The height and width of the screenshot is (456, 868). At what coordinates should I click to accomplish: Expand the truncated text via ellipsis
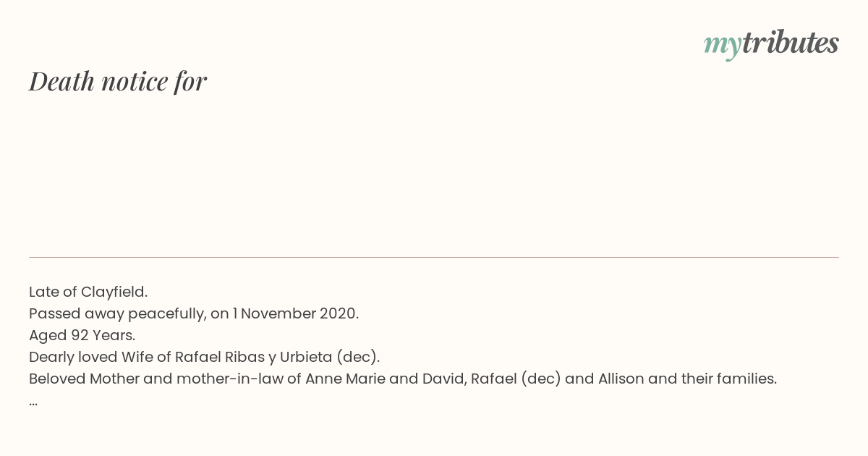(x=33, y=403)
